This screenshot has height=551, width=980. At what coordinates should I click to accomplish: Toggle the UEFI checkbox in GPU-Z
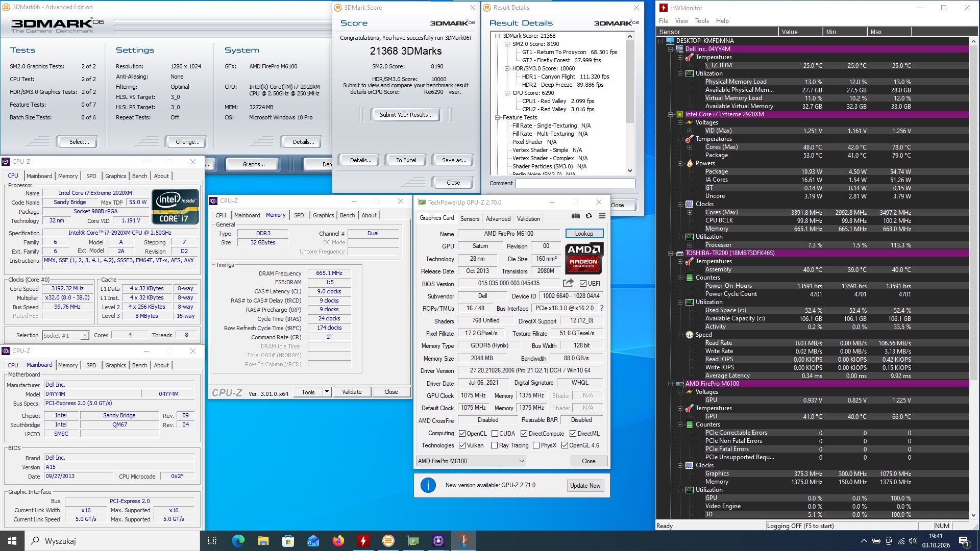[583, 283]
